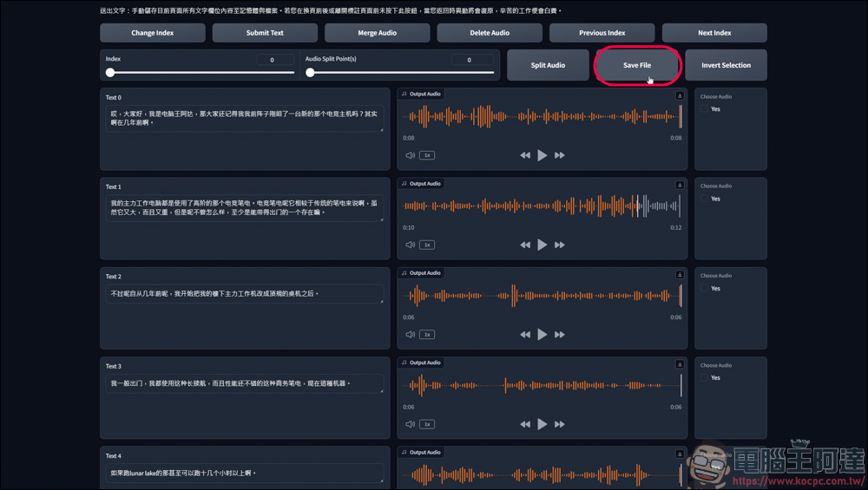Click the Index slider handle
Image resolution: width=868 pixels, height=490 pixels.
[110, 73]
